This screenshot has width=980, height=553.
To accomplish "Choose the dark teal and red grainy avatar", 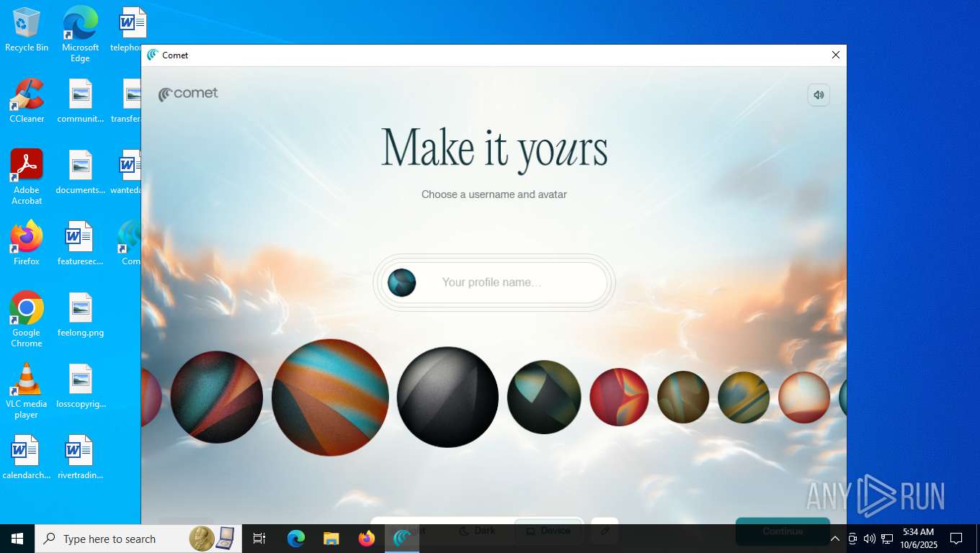I will tap(216, 397).
